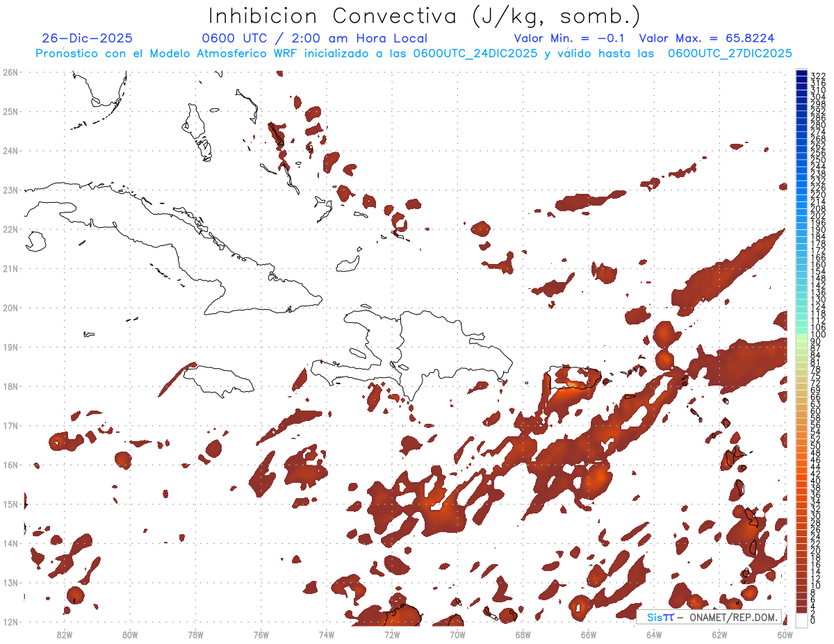The width and height of the screenshot is (834, 644).
Task: Click the "72W" longitude label
Action: point(392,634)
